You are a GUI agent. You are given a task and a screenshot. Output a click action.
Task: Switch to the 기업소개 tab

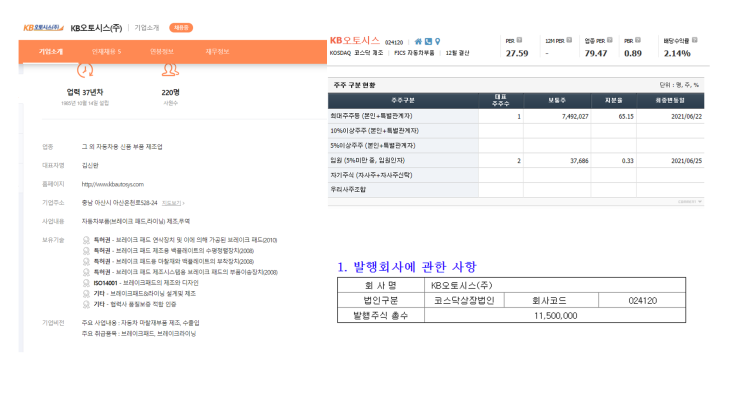[51, 52]
